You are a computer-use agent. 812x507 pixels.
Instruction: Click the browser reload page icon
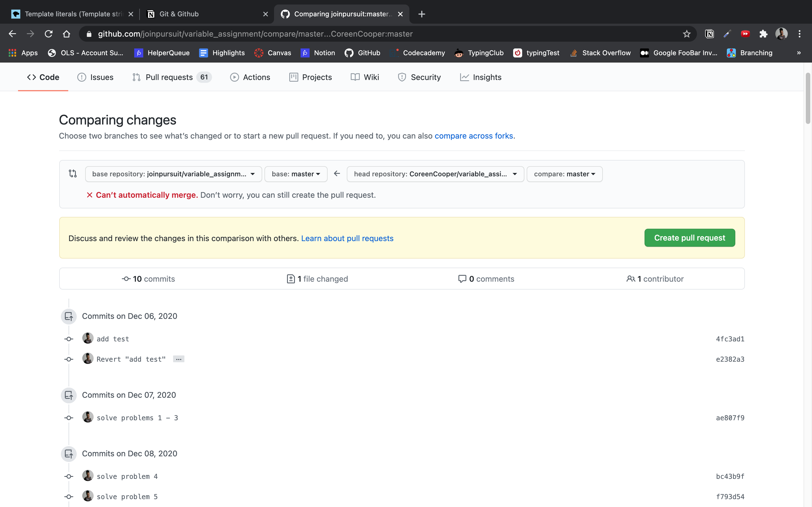tap(49, 34)
